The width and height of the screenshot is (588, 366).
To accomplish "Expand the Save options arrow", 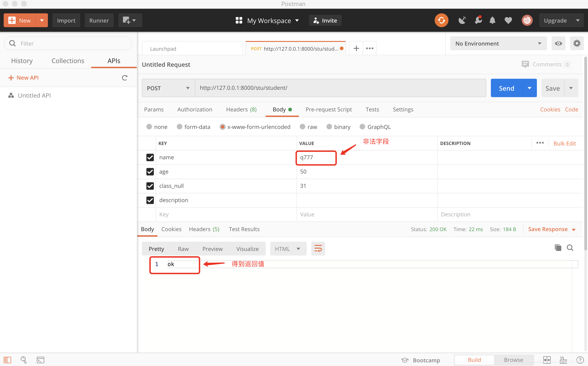I will point(571,88).
